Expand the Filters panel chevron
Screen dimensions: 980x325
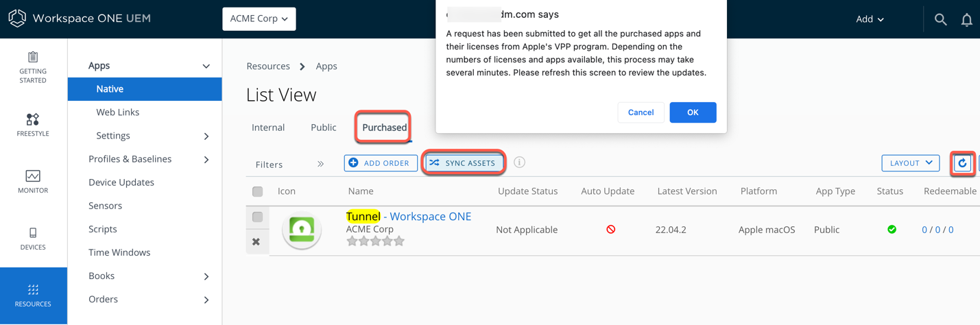click(320, 165)
